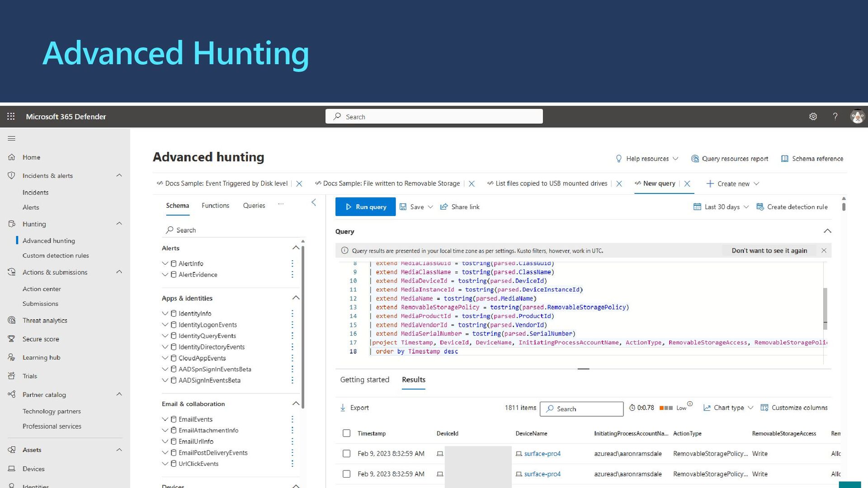
Task: Check the first Feb 9 8:32:59 result row
Action: pos(347,454)
